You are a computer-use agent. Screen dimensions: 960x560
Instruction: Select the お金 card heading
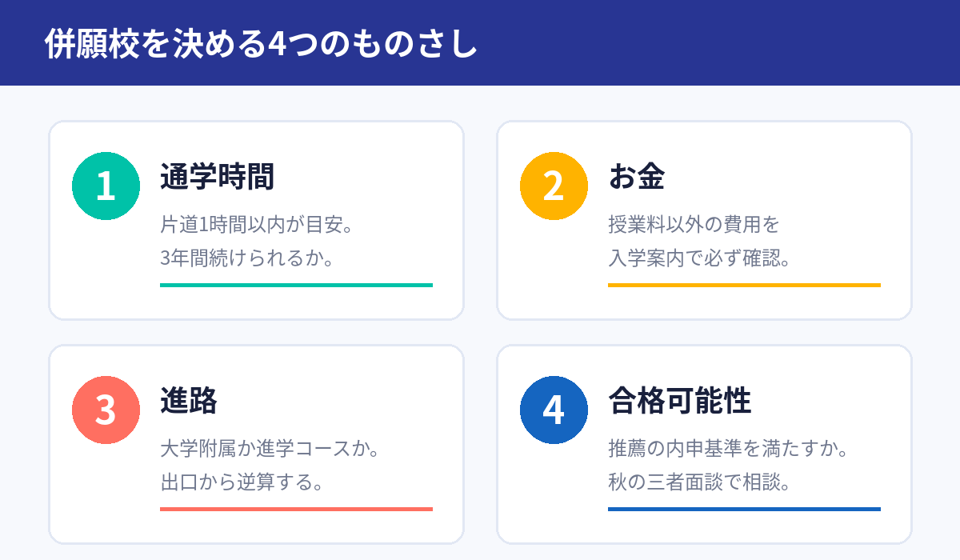[637, 177]
